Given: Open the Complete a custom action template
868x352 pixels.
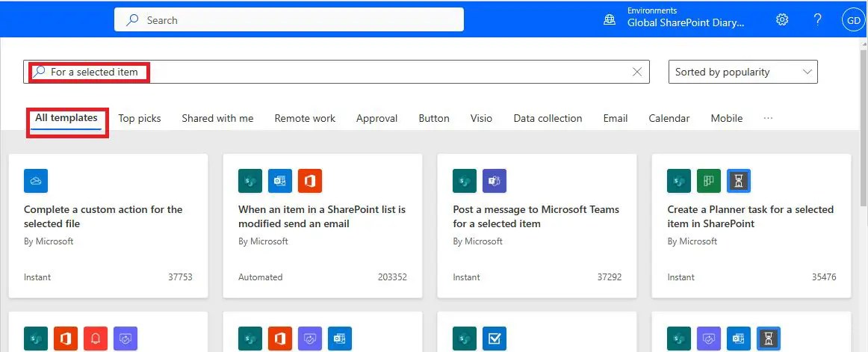Looking at the screenshot, I should pos(108,226).
